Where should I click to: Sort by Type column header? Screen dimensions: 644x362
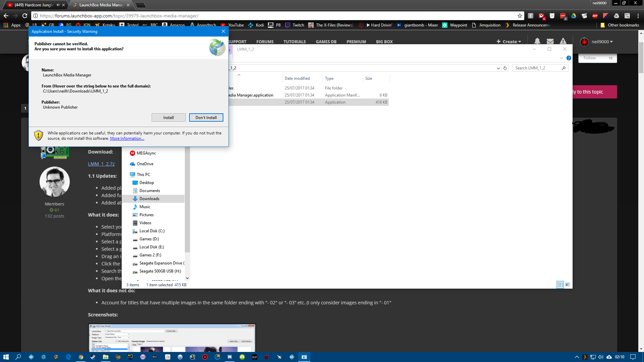(x=343, y=78)
